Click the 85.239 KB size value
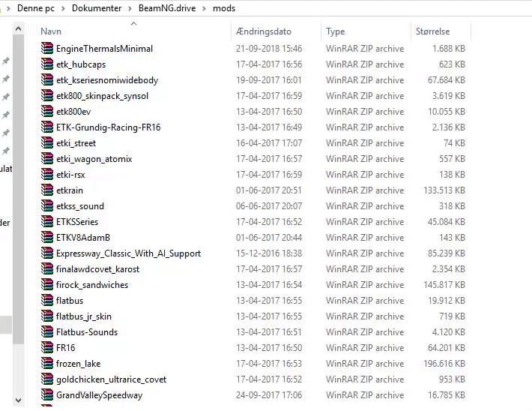This screenshot has height=411, width=532. pos(446,253)
